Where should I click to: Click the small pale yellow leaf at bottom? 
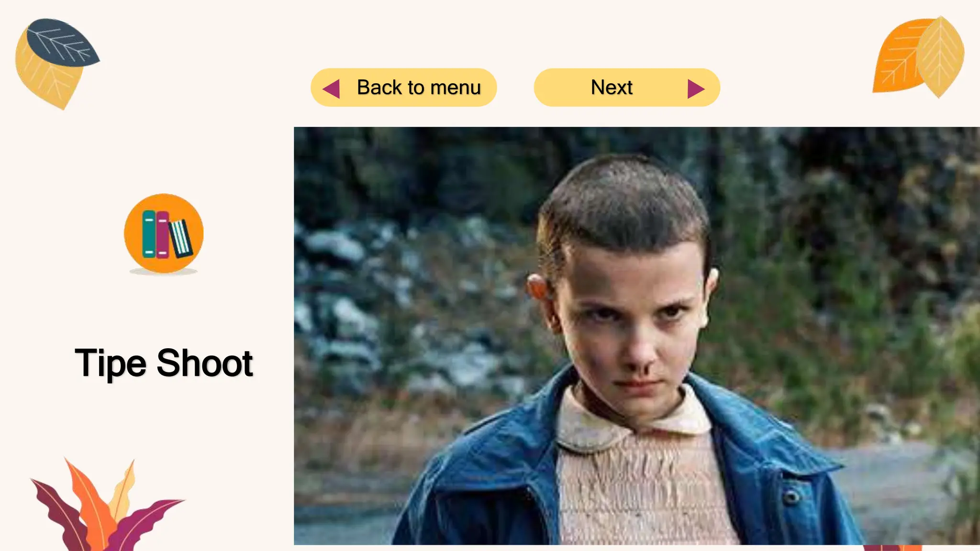pyautogui.click(x=123, y=488)
